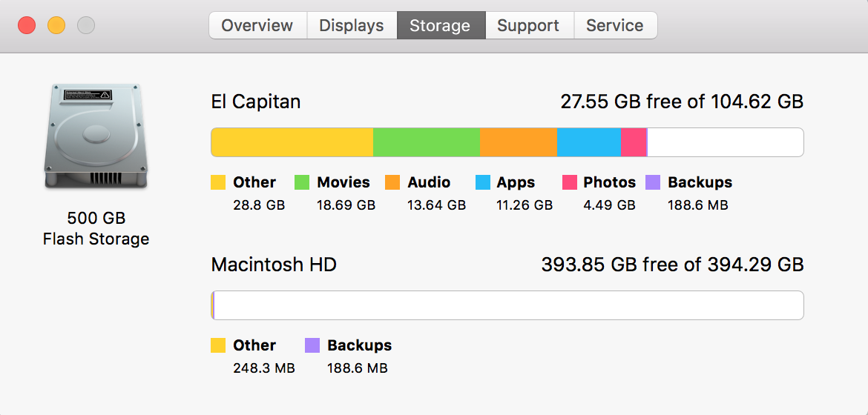Click the free space in Macintosh HD bar
This screenshot has height=415, width=868.
(509, 305)
